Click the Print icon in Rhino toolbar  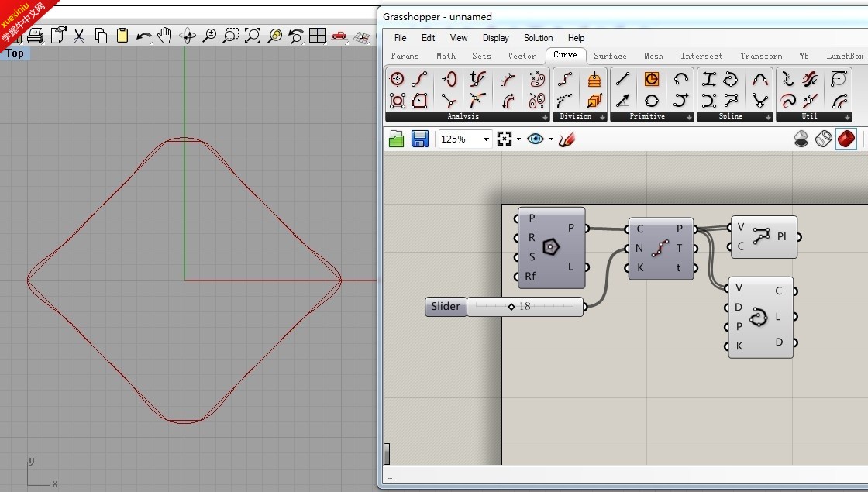(x=36, y=36)
